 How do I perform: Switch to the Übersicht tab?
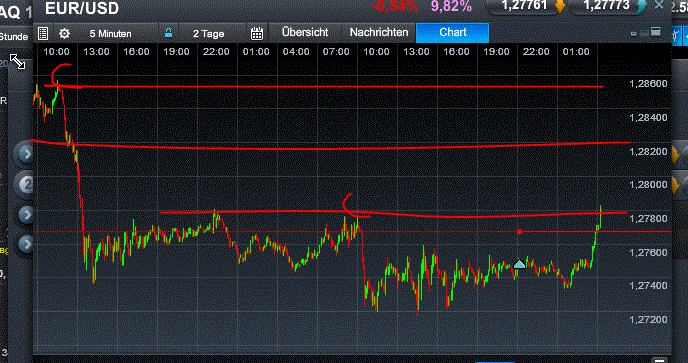click(x=305, y=32)
